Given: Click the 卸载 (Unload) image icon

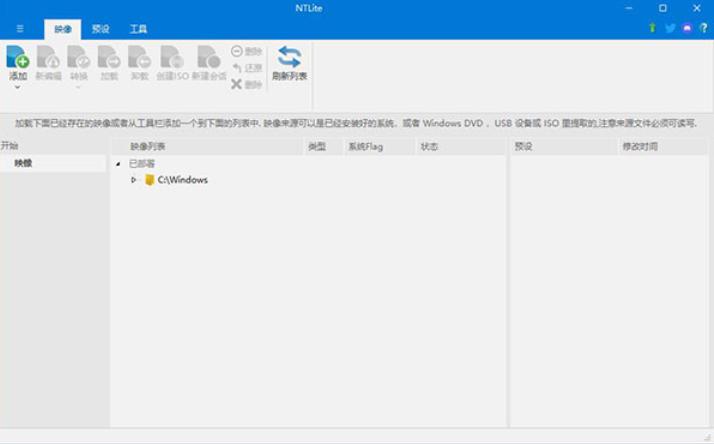Looking at the screenshot, I should tap(139, 58).
